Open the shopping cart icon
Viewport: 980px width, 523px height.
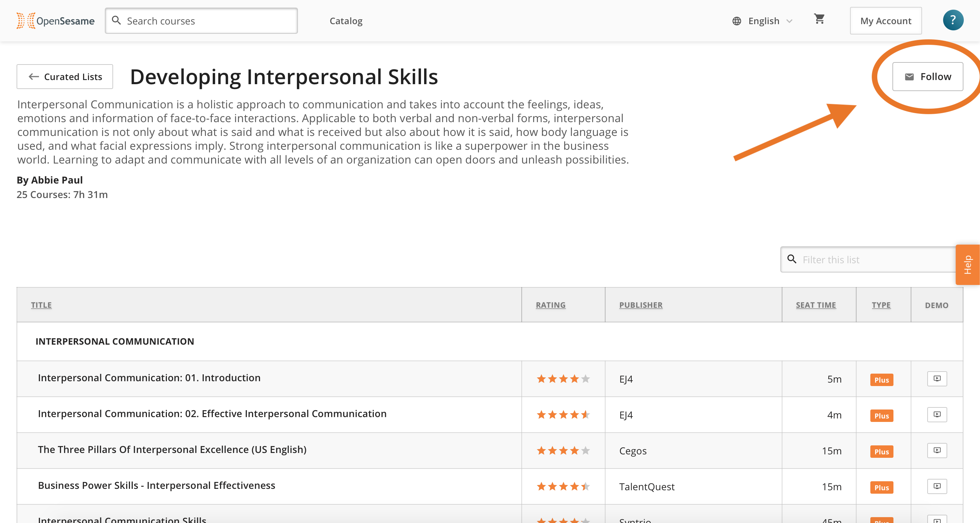tap(819, 19)
